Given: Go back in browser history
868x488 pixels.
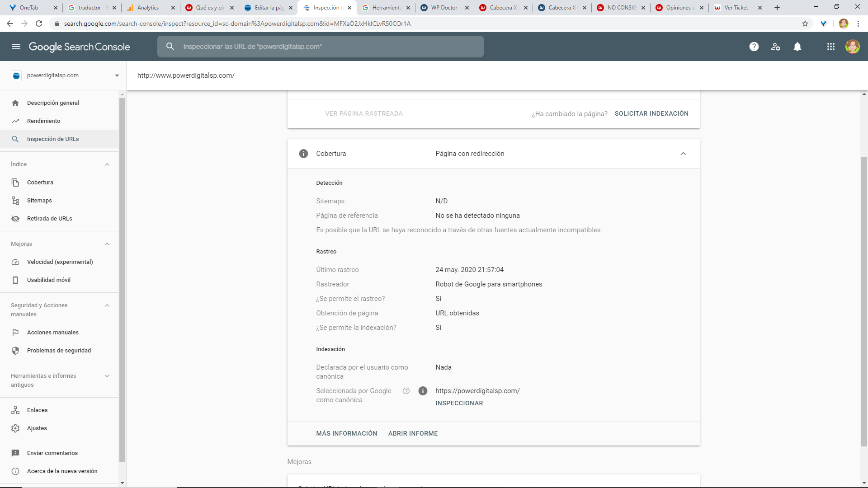Looking at the screenshot, I should point(10,23).
